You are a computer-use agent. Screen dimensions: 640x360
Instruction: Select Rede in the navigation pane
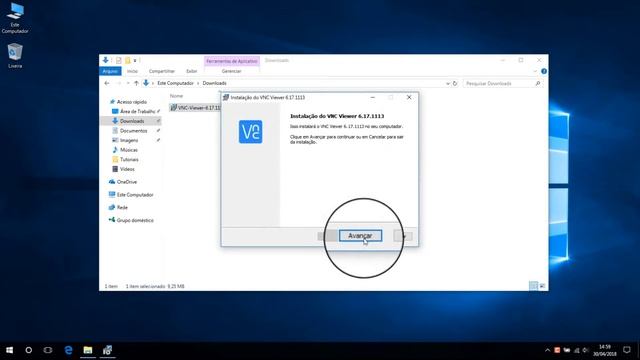[x=122, y=207]
